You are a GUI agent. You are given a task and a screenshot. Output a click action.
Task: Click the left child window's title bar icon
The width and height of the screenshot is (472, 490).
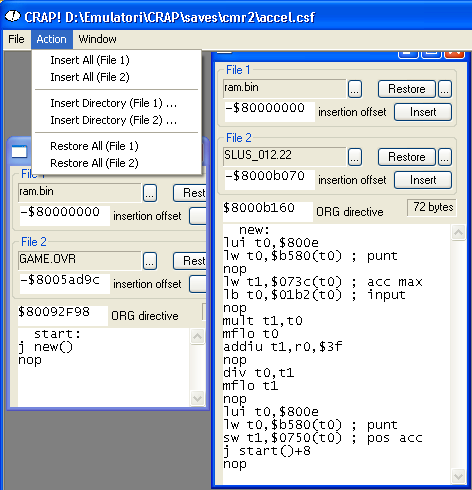coord(19,152)
